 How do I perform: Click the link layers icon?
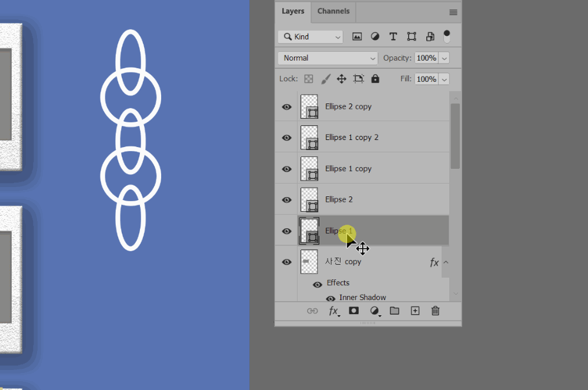pos(312,311)
